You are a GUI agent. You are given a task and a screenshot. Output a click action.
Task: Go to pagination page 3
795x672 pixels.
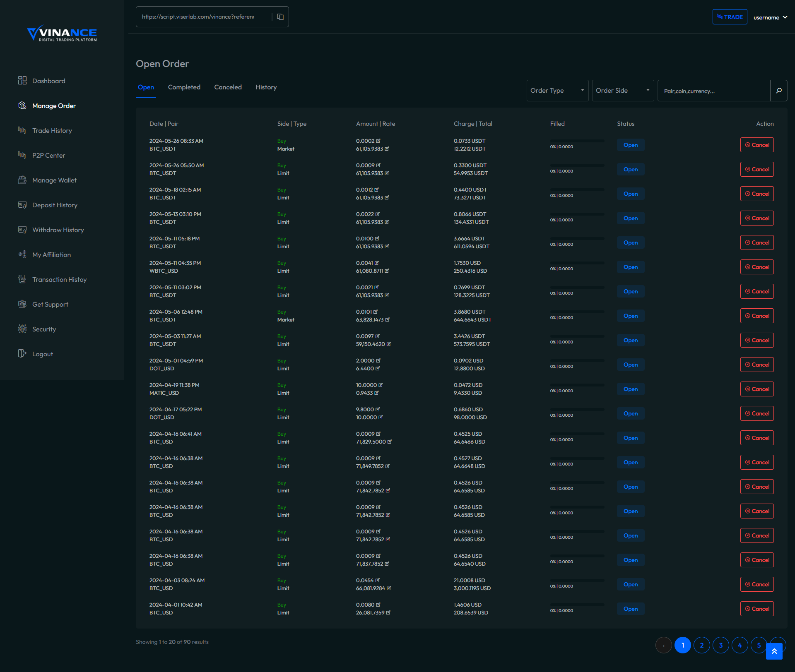[721, 646]
